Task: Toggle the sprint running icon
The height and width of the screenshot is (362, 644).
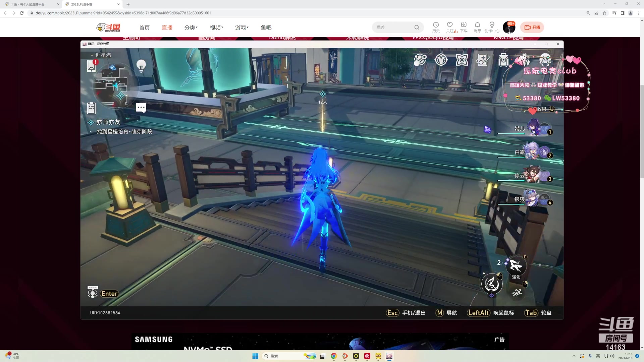Action: [517, 293]
